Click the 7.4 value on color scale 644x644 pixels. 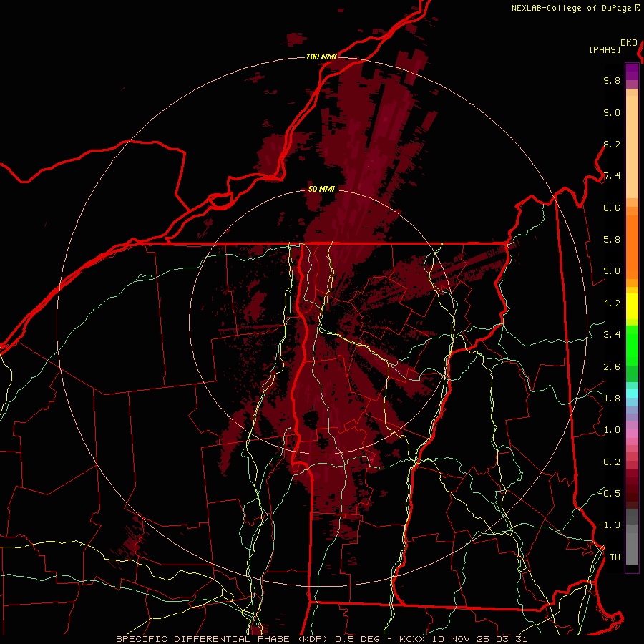[x=612, y=176]
